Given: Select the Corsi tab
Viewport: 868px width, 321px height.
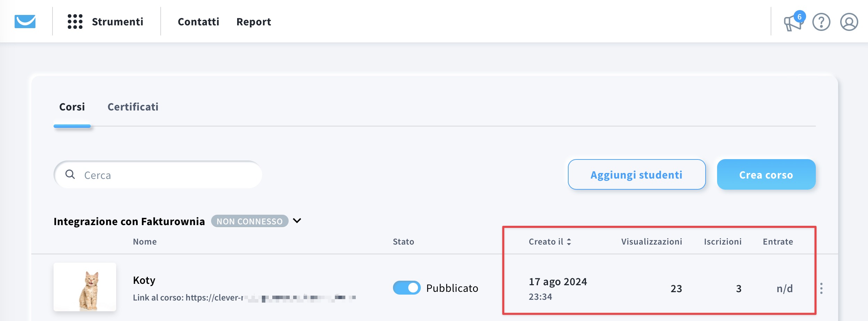Looking at the screenshot, I should 72,107.
